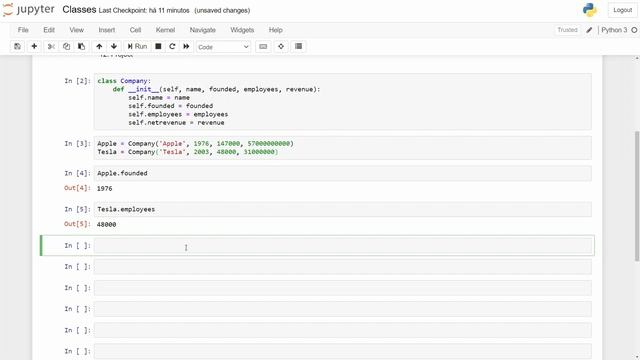
Task: Click the selected empty cell with green bar
Action: click(342, 246)
